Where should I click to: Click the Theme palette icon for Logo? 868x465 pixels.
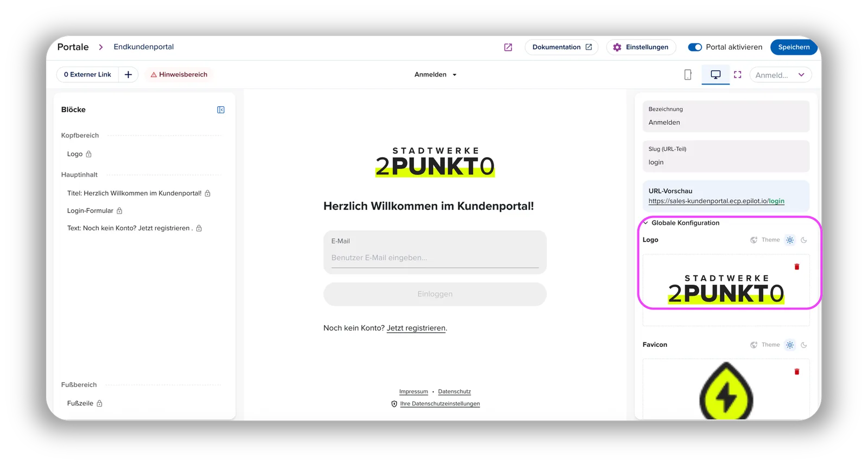[754, 240]
